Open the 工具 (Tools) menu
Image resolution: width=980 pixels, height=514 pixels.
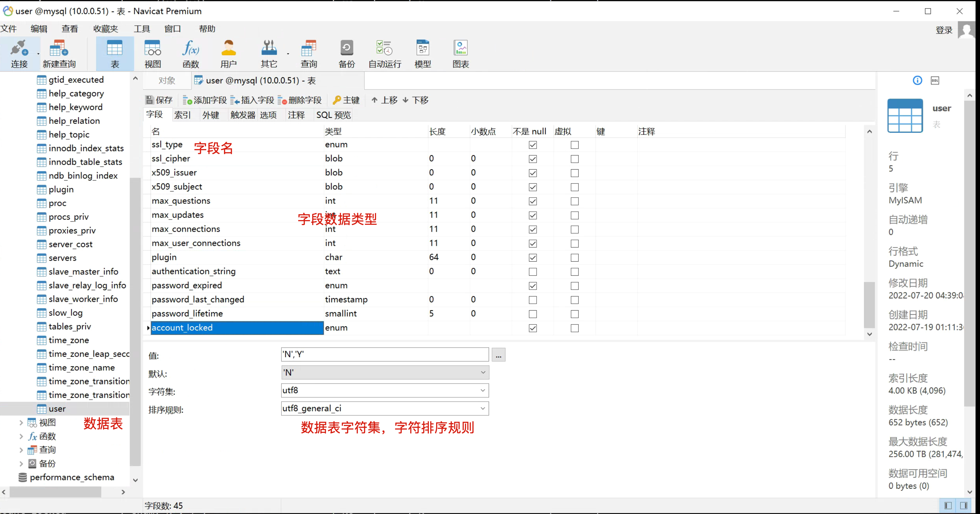click(x=142, y=29)
